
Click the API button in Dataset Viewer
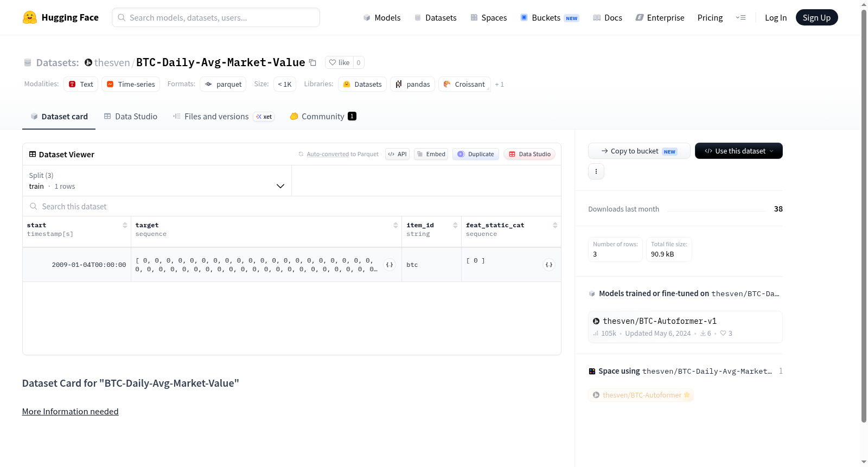397,154
